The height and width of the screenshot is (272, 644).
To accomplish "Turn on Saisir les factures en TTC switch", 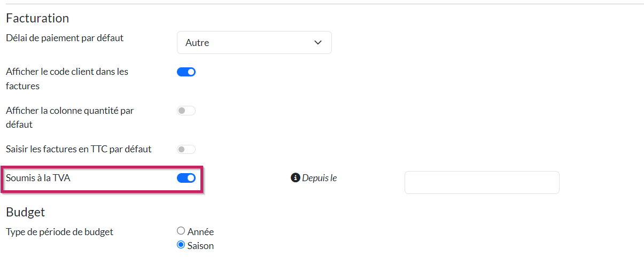I will pos(186,149).
